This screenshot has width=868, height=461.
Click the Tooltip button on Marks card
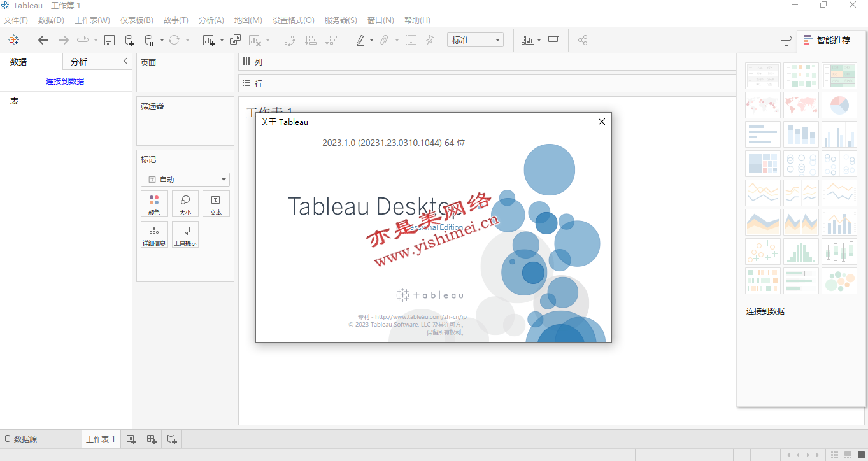click(185, 235)
